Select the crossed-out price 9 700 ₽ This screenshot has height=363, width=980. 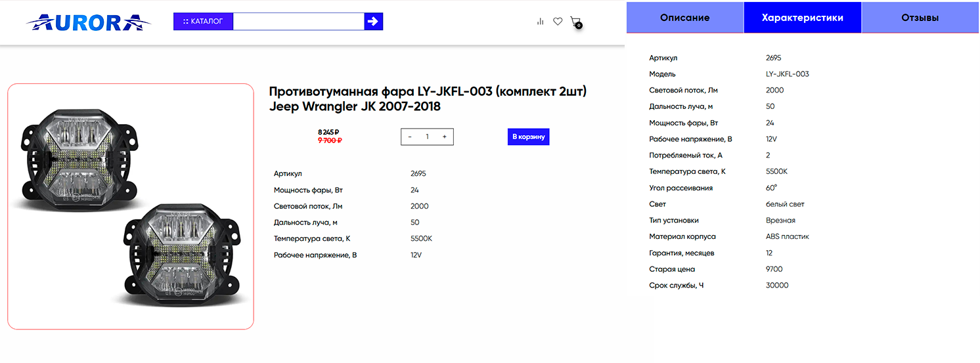tap(330, 140)
